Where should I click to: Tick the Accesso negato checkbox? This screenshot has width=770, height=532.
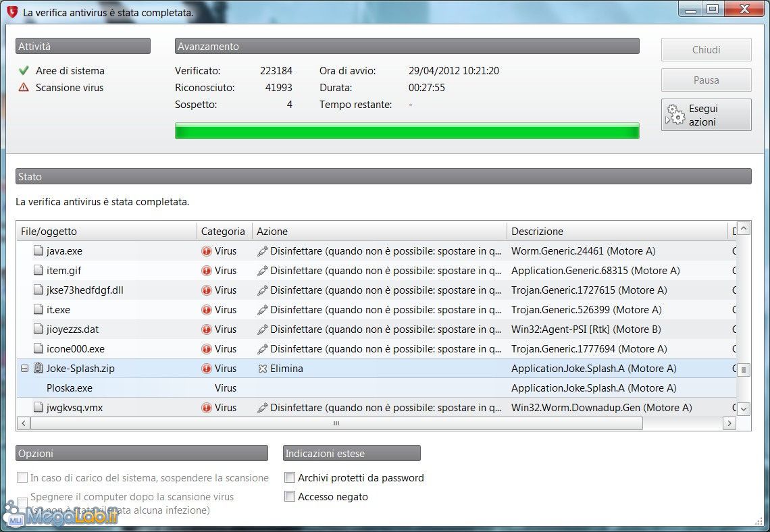290,497
